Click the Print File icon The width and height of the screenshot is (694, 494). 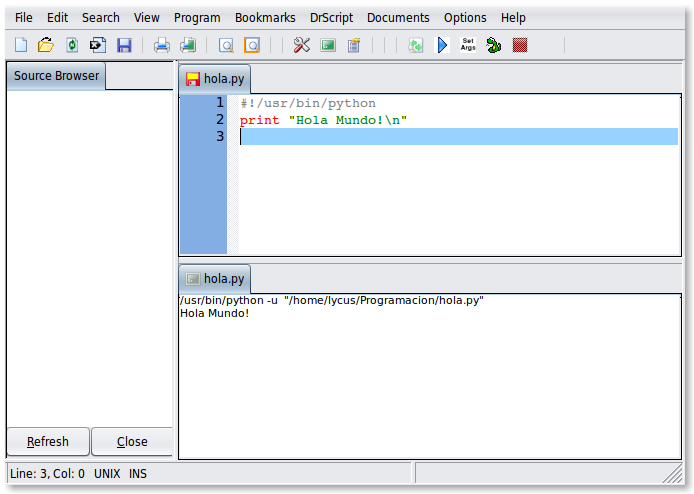161,45
